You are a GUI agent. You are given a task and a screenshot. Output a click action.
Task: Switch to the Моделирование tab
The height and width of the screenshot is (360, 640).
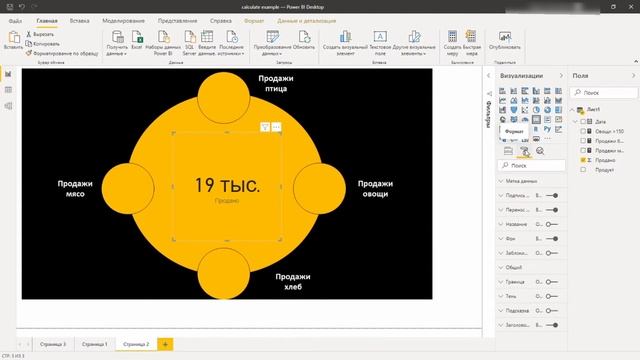coord(123,21)
